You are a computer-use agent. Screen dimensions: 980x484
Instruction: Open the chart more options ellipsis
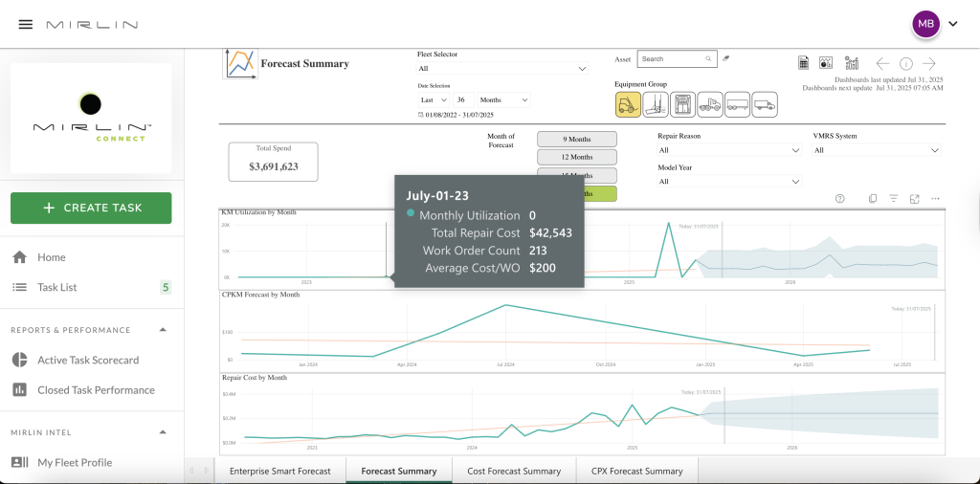pos(936,199)
